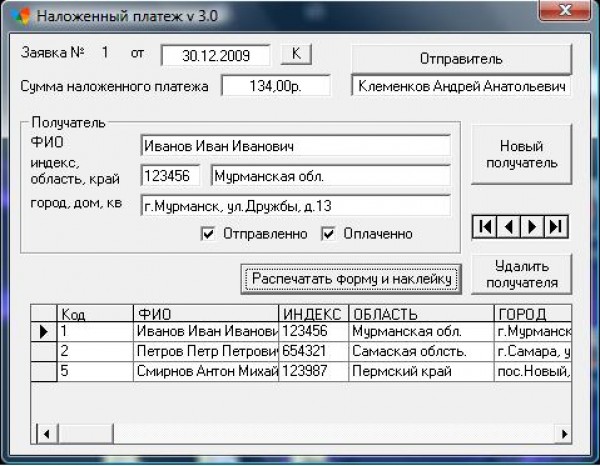Viewport: 600px width, 466px height.
Task: Click Удалить получателя button
Action: point(521,274)
